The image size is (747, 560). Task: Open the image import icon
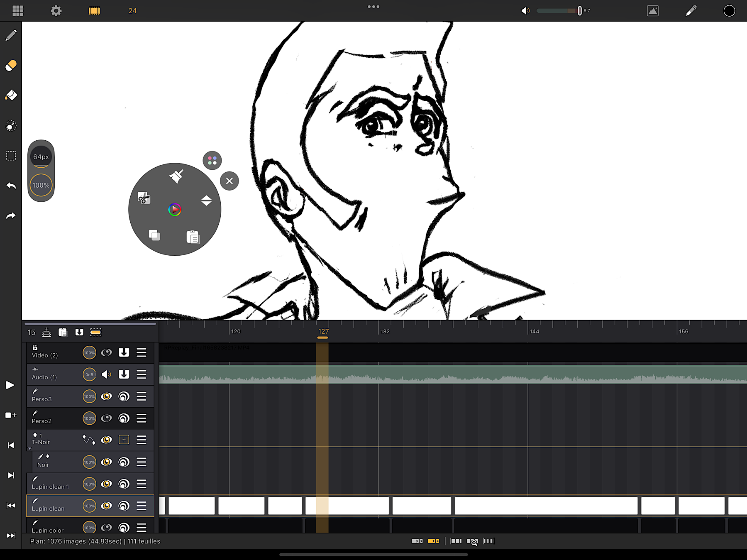(x=653, y=11)
